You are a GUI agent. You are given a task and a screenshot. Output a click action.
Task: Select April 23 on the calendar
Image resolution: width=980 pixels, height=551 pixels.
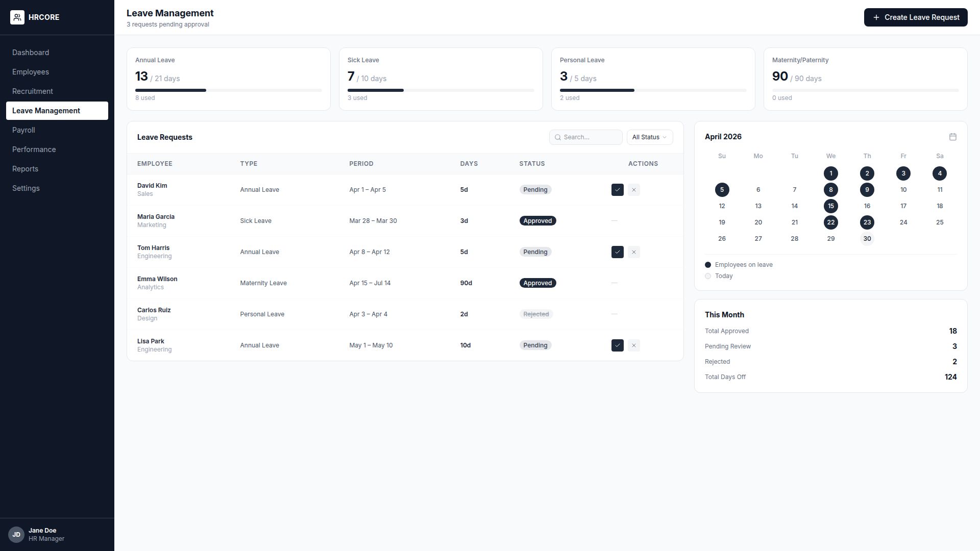[x=867, y=222]
